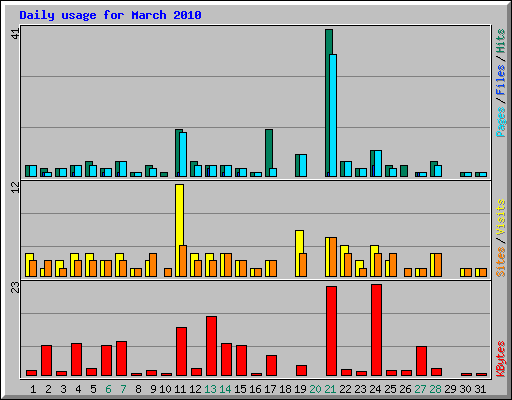Select the red KBytes bar for day 2
The height and width of the screenshot is (400, 512).
point(46,360)
